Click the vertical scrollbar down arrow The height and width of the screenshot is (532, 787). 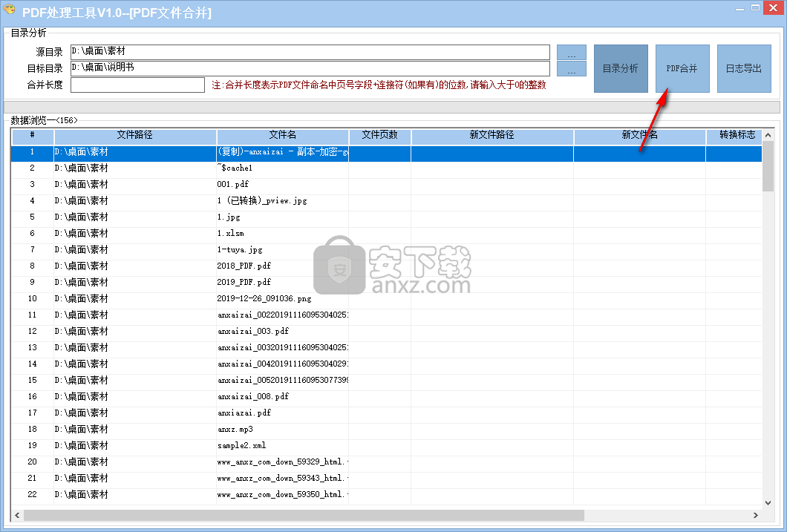tap(768, 503)
